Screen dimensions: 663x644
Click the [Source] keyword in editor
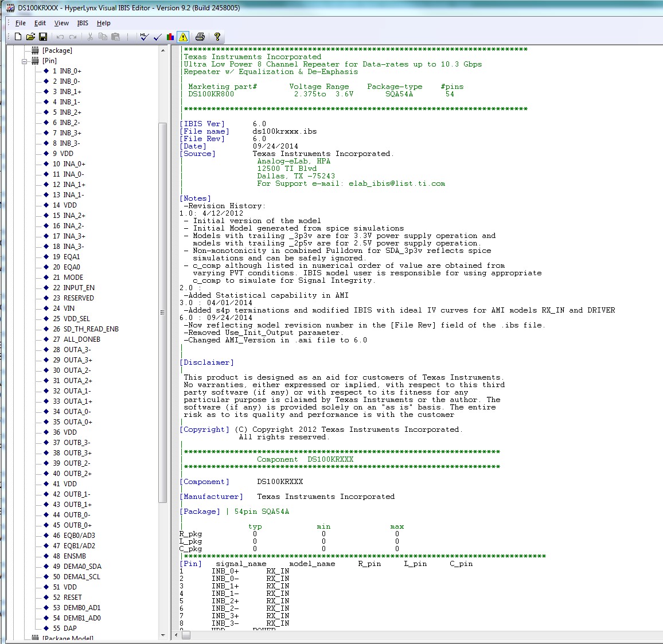197,154
